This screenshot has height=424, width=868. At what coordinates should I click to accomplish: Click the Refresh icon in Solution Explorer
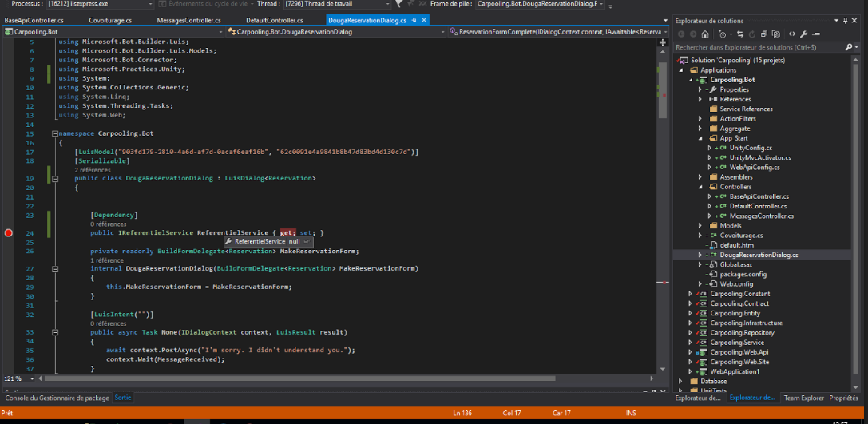[x=752, y=34]
